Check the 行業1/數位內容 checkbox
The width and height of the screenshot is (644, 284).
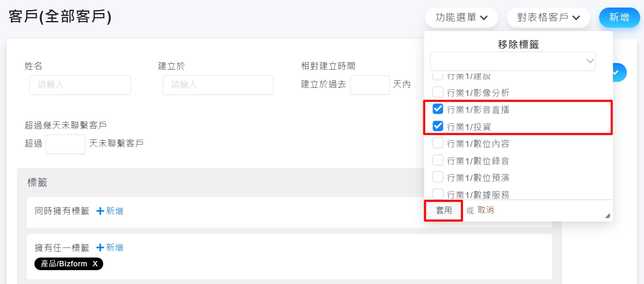(x=438, y=143)
